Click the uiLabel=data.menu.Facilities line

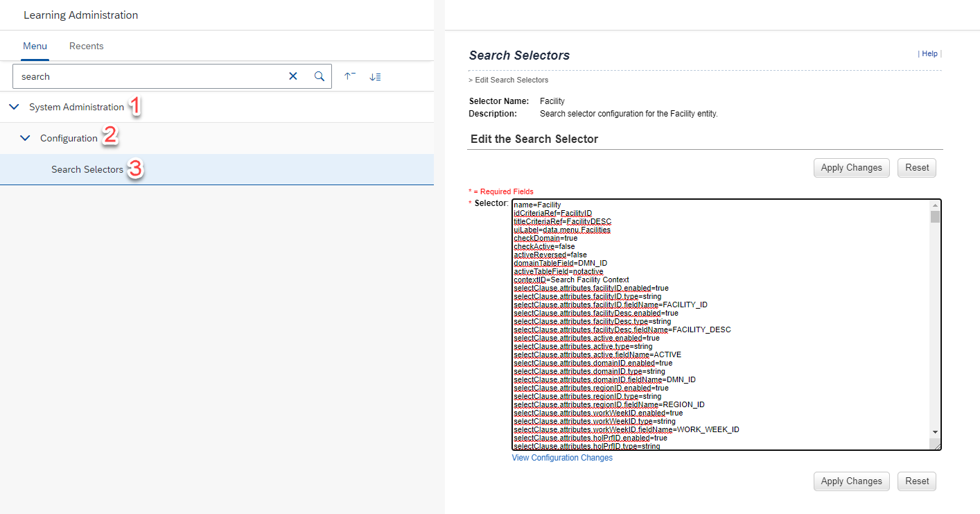coord(562,230)
